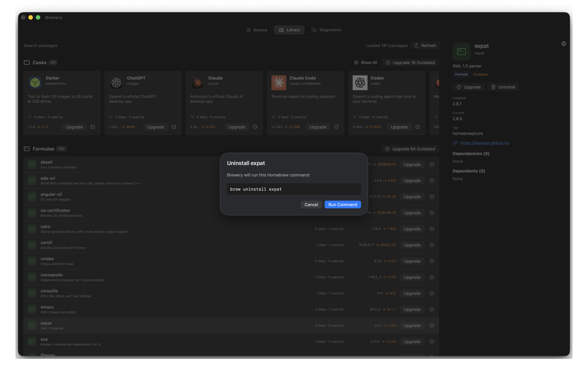Open more options menu for cmake
Screen dimensions: 588x380
(432, 261)
